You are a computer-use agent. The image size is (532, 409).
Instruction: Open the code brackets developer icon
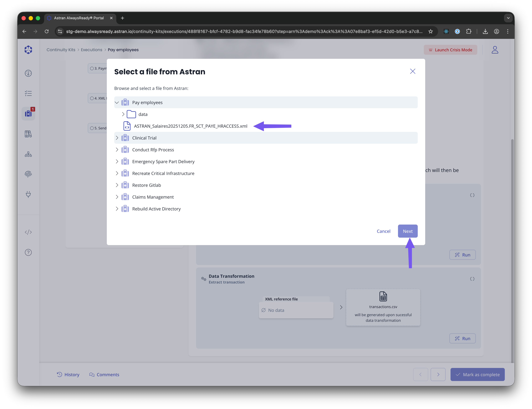point(28,232)
